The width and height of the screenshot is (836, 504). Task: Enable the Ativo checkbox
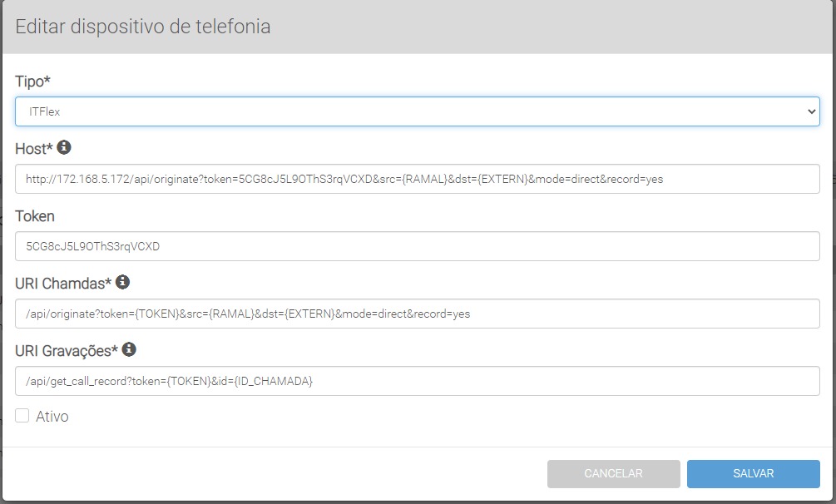pyautogui.click(x=22, y=416)
